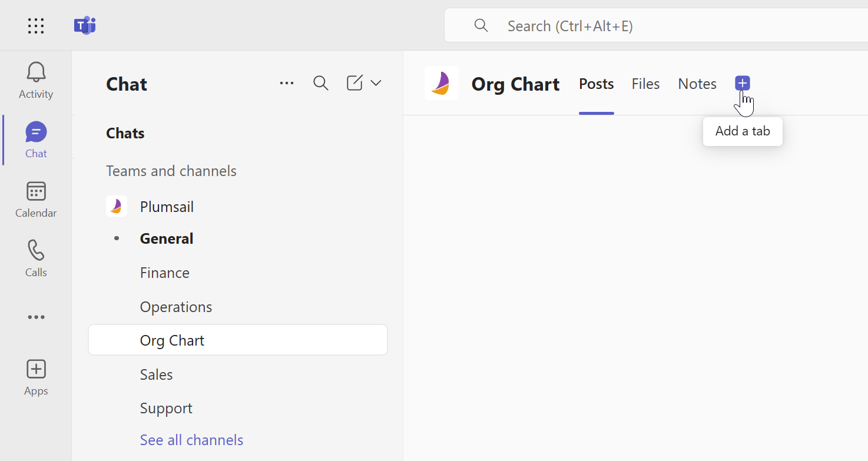This screenshot has height=461, width=868.
Task: Switch to the Files tab
Action: click(645, 84)
